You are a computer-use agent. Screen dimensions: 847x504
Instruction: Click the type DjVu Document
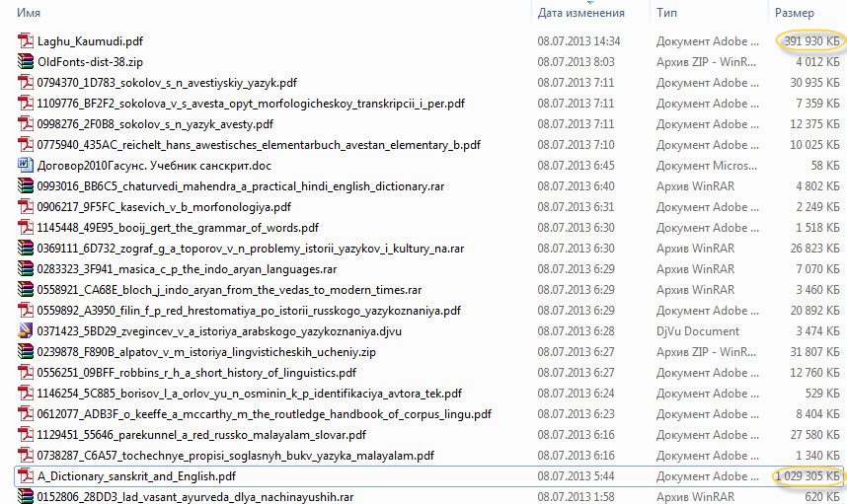(698, 331)
